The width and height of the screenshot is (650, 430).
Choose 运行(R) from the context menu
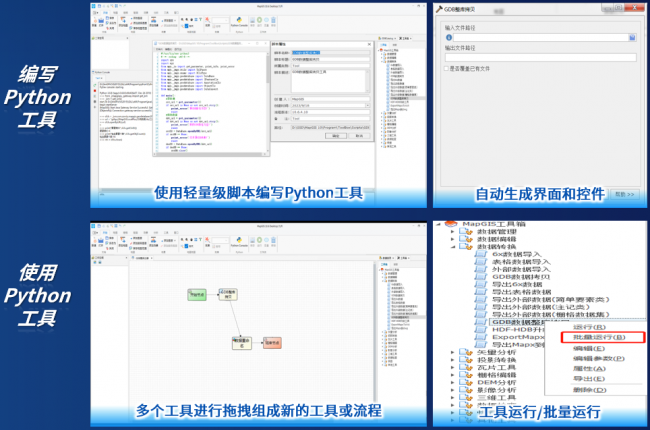tap(589, 327)
